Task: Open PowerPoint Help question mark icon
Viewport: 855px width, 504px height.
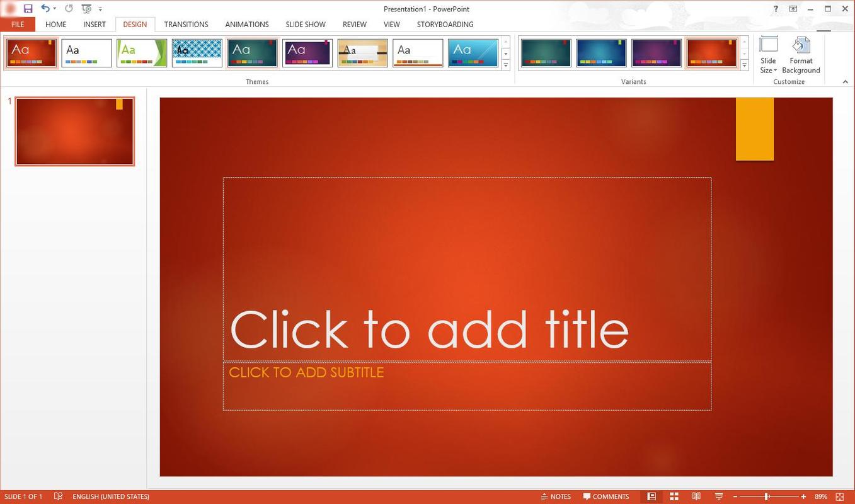Action: [776, 9]
